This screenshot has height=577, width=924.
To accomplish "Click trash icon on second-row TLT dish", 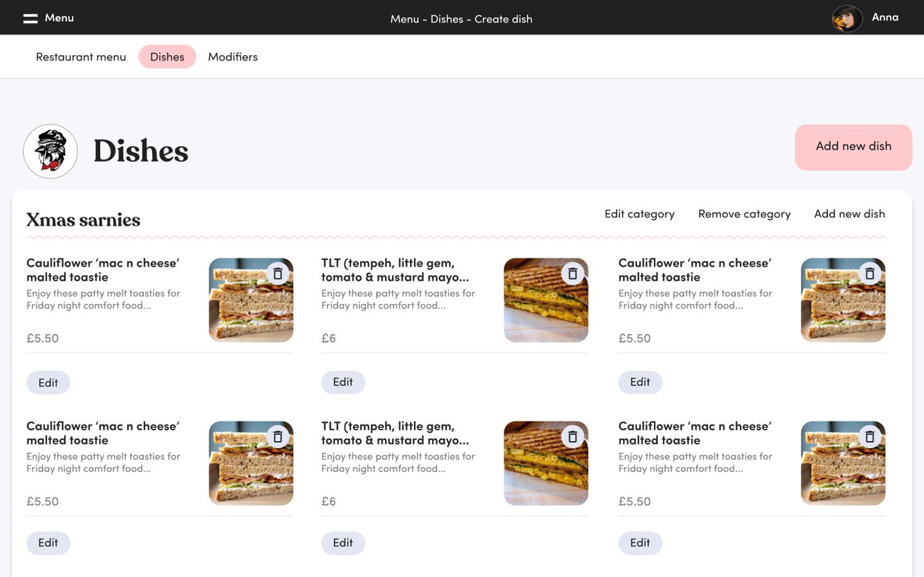I will [x=572, y=437].
